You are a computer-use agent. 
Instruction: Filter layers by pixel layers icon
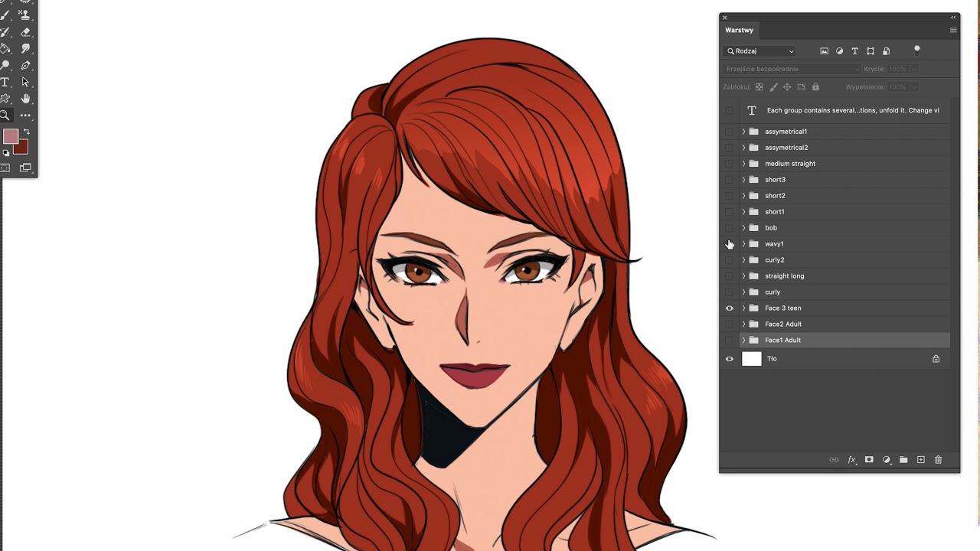824,51
